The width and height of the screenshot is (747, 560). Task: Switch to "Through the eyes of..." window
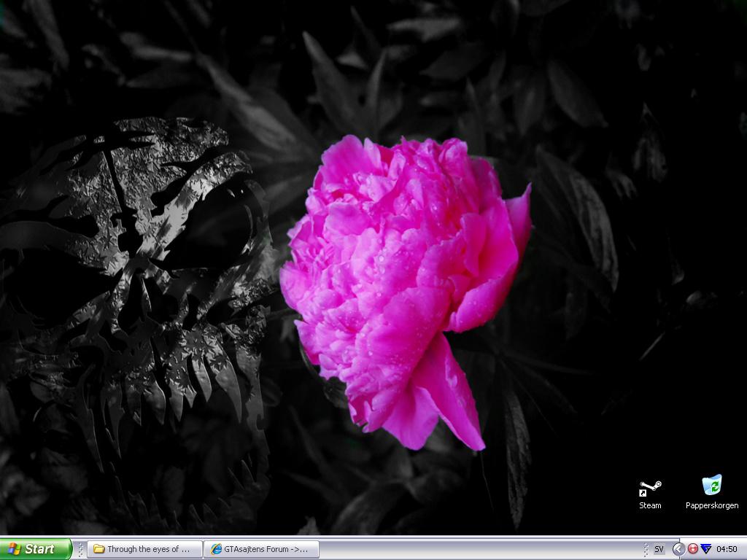(144, 549)
